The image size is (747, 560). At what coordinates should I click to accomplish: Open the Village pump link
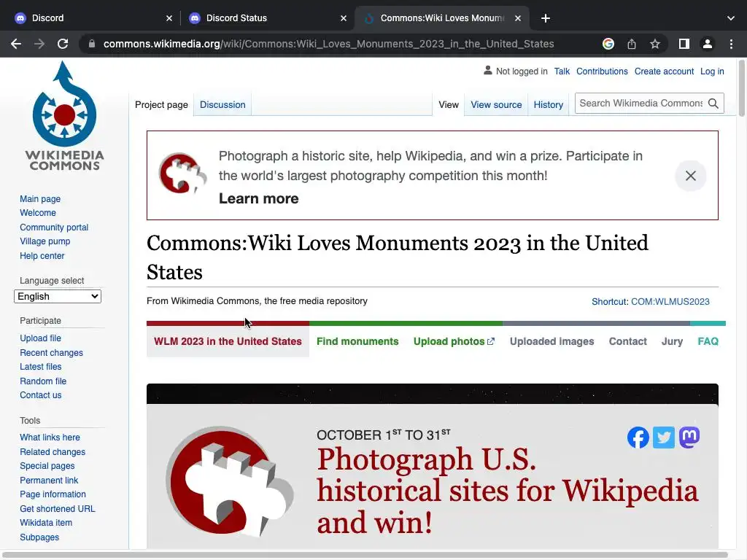click(44, 241)
